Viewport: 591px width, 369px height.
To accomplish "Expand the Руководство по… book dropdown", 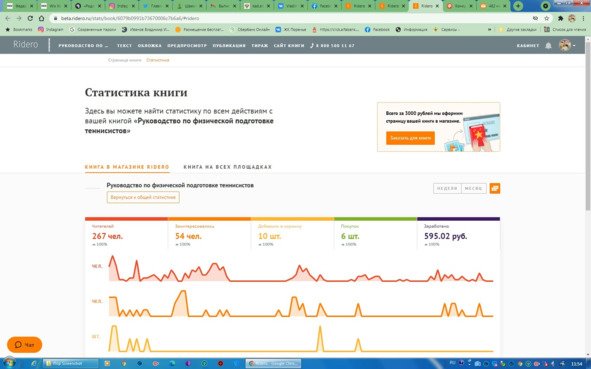I will [83, 46].
